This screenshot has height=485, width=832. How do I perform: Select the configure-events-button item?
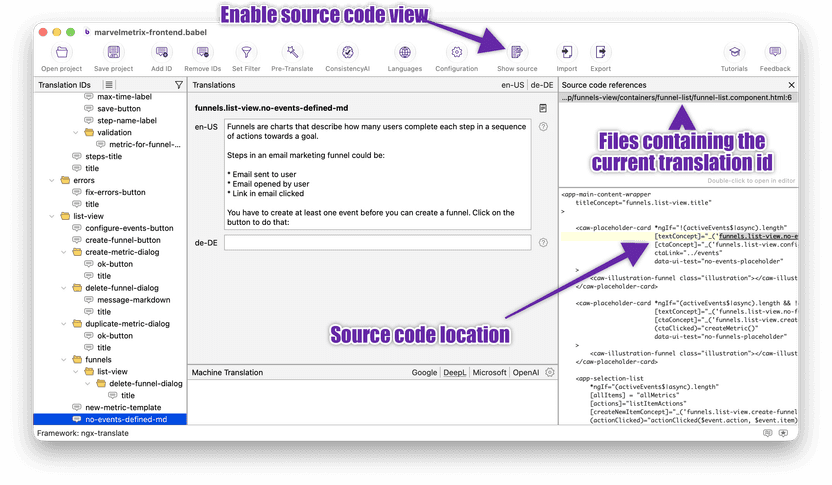point(129,228)
